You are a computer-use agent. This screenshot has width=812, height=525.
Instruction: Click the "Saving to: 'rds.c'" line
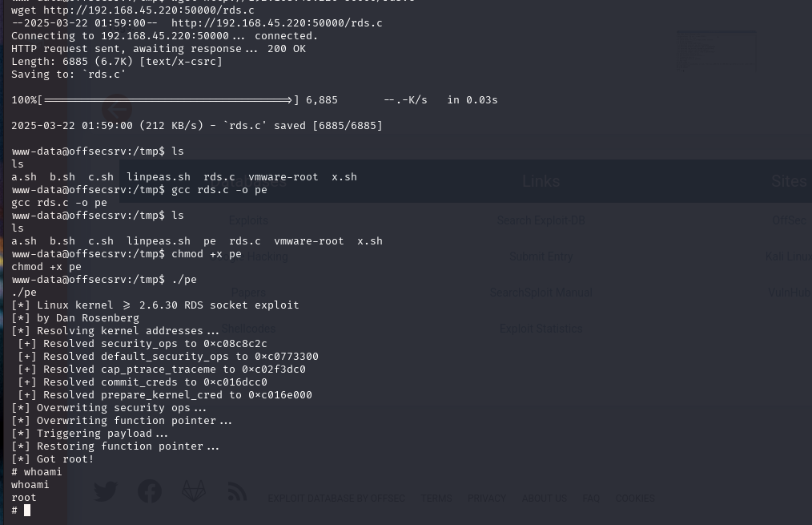click(68, 74)
